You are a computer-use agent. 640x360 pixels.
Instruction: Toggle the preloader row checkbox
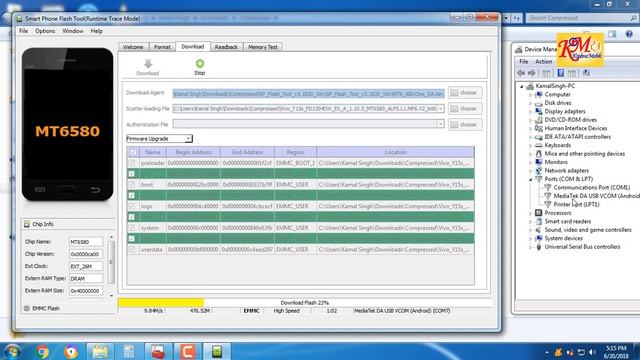[x=132, y=163]
